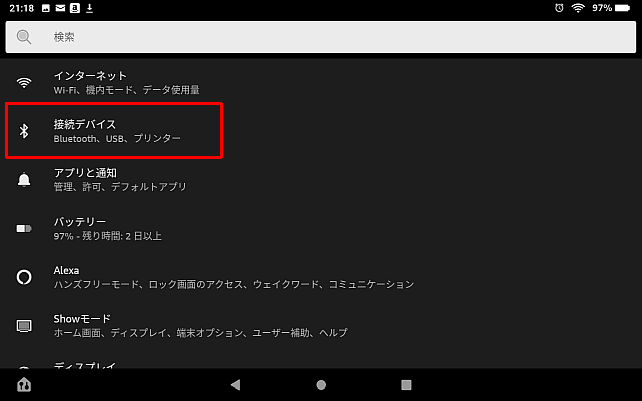This screenshot has height=401, width=642.
Task: Tap the home navigation button
Action: [321, 385]
